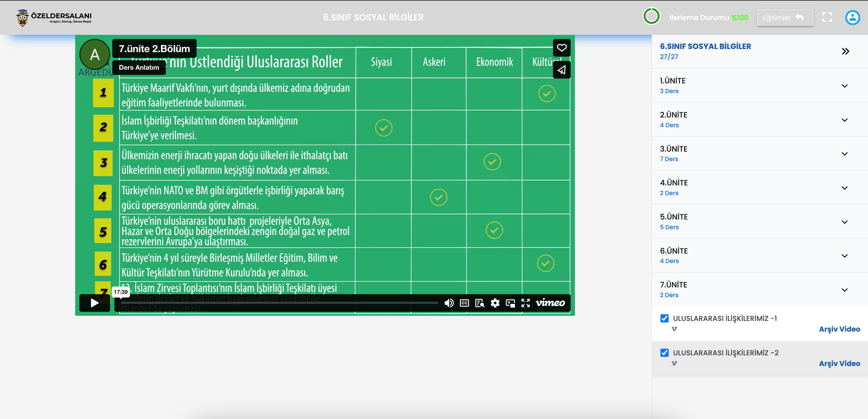
Task: Enable picture-in-picture mode
Action: pyautogui.click(x=510, y=303)
